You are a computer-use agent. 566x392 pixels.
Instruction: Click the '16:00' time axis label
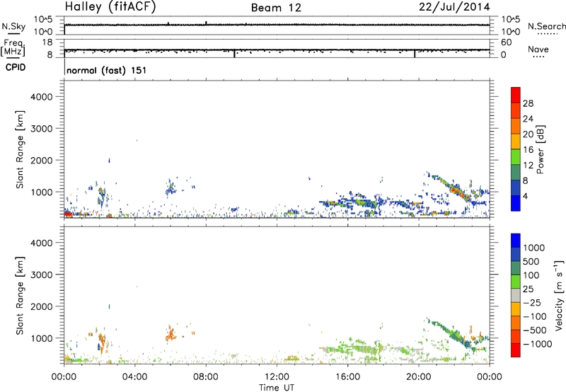point(347,377)
